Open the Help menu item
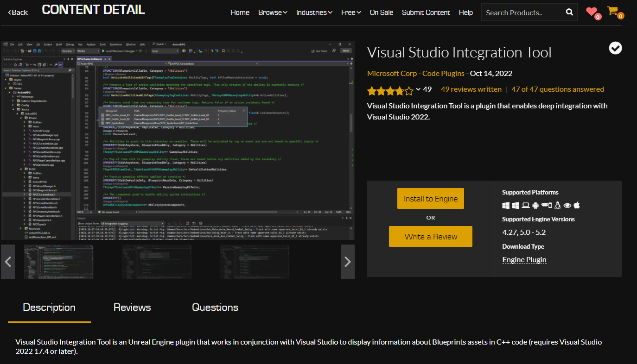 pyautogui.click(x=466, y=13)
